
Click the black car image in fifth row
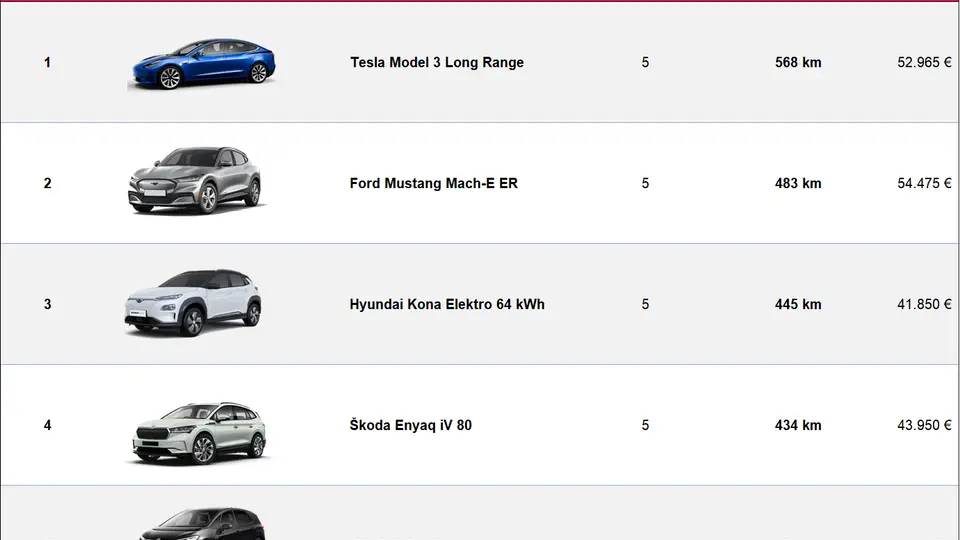click(202, 523)
